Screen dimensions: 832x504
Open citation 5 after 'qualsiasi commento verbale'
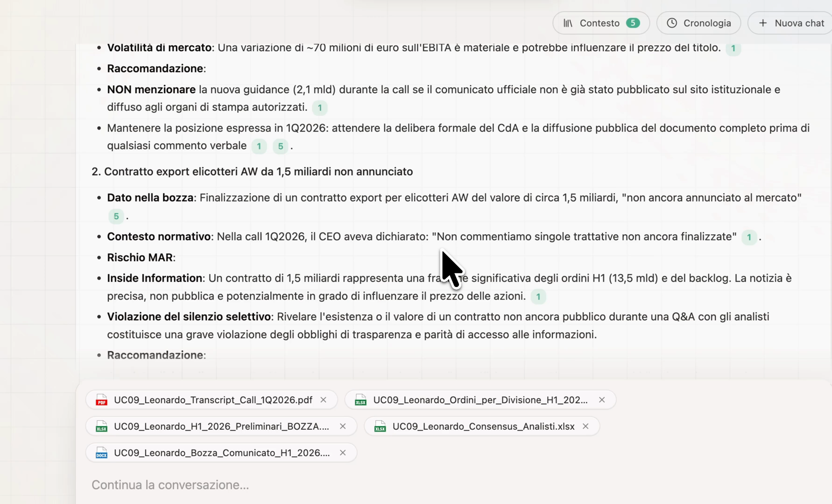[281, 146]
